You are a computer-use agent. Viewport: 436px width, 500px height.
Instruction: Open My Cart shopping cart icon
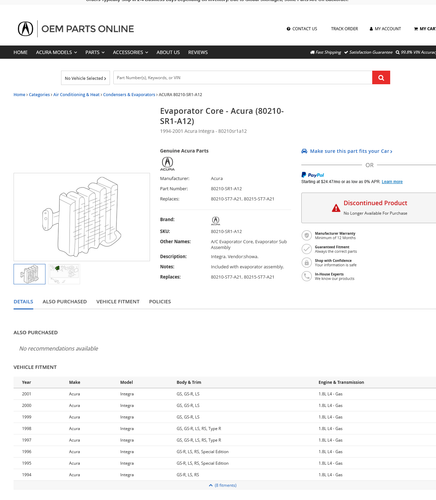pos(416,29)
